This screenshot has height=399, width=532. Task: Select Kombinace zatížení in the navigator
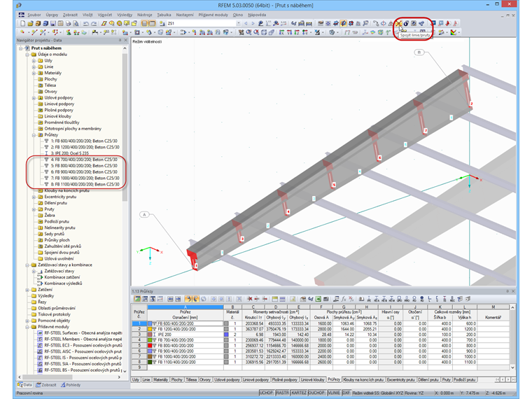(x=62, y=277)
